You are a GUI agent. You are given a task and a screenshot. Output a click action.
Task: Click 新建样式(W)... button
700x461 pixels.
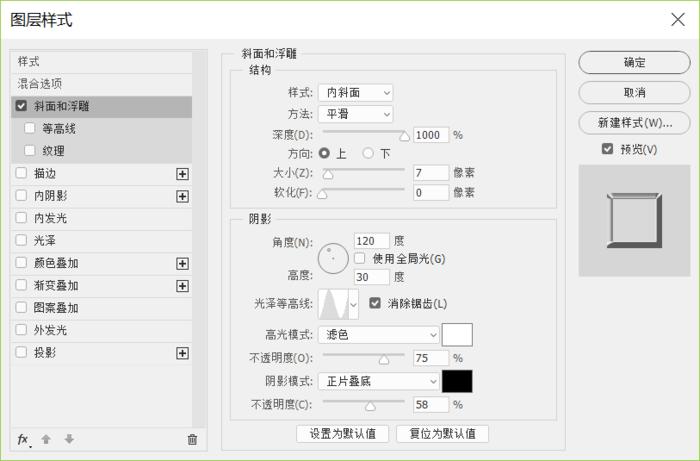[634, 123]
